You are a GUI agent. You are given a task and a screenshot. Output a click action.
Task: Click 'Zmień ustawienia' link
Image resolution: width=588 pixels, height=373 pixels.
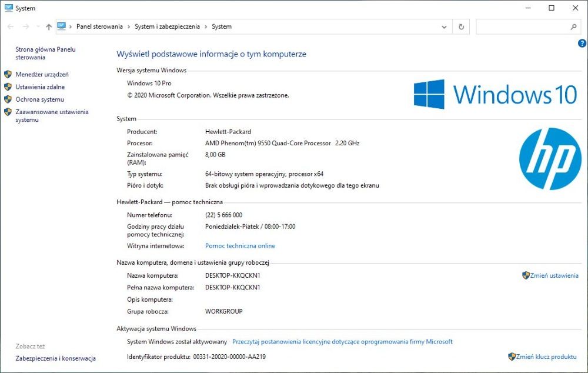click(x=554, y=275)
